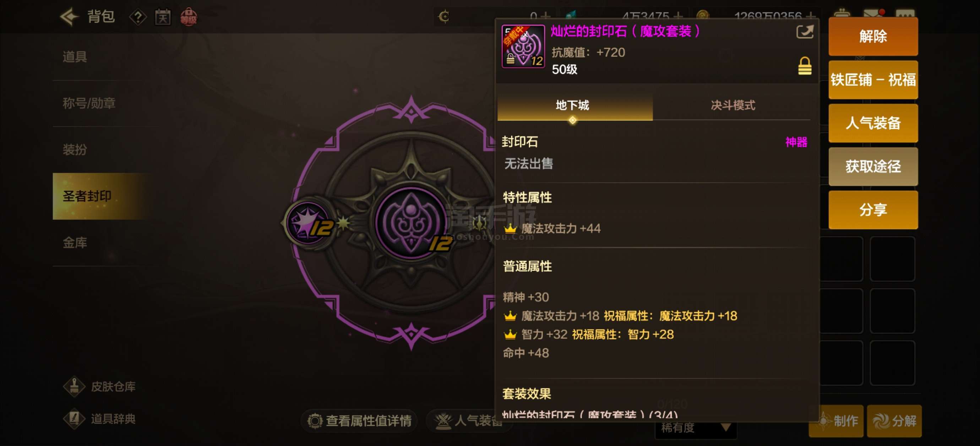Open the calendar icon in top bar
Screen dimensions: 980x446
(163, 17)
